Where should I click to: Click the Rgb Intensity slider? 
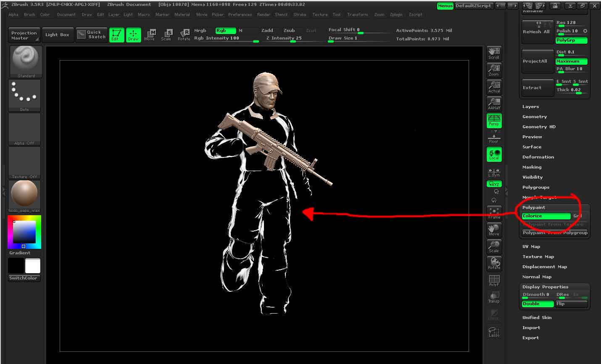227,38
